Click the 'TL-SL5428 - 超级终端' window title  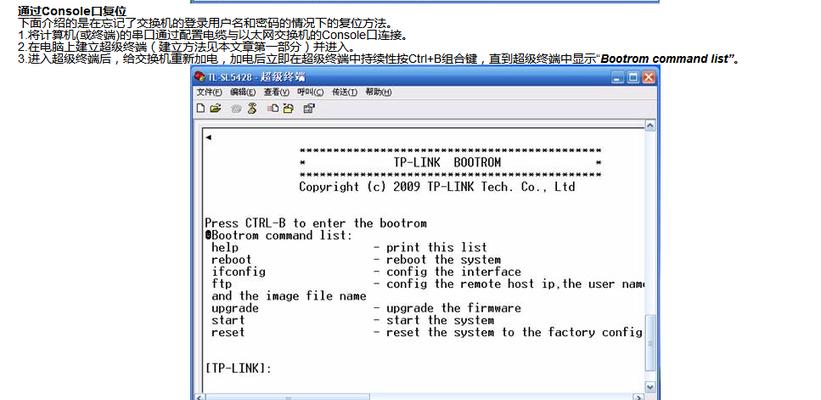[256, 77]
